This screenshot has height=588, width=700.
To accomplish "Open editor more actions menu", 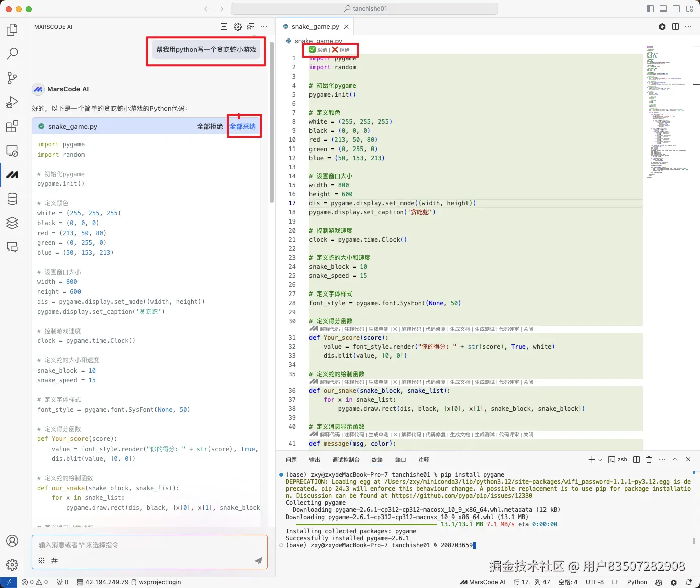I will pos(688,27).
